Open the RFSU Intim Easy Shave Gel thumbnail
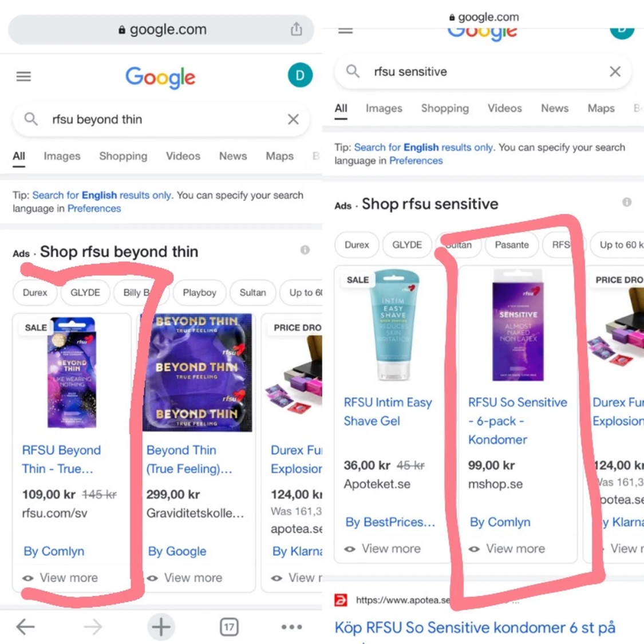 [x=393, y=325]
